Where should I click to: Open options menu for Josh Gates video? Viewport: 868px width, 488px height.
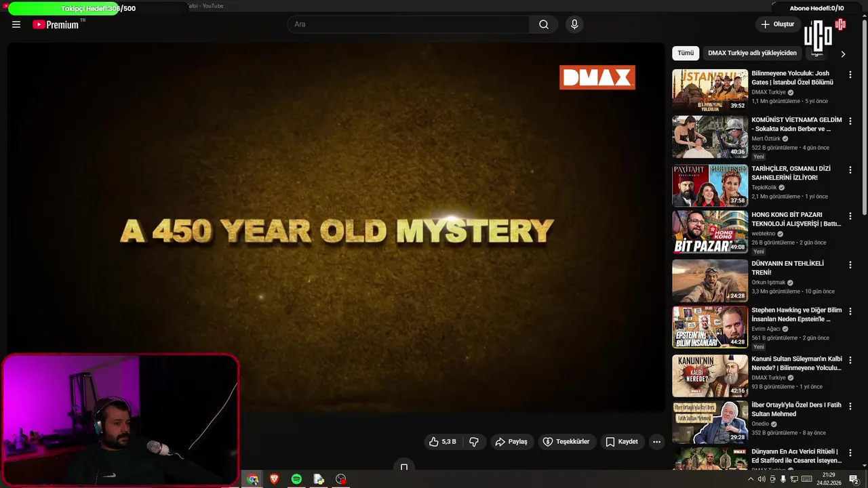click(x=850, y=75)
